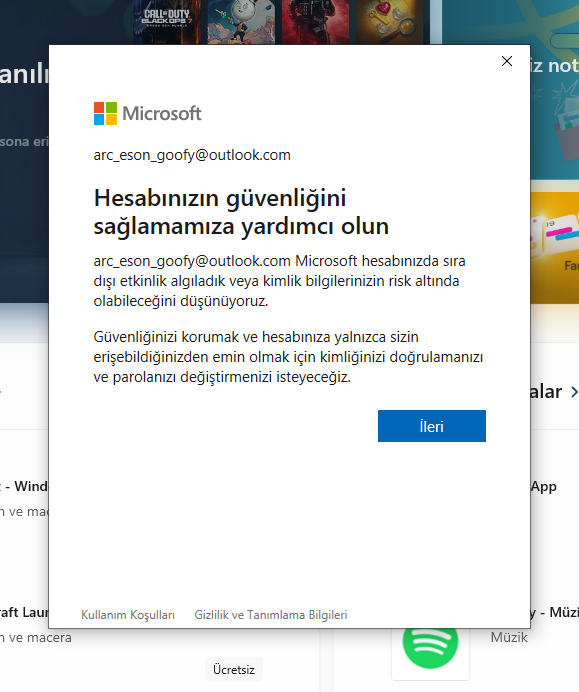
Task: Close the Microsoft security dialog
Action: tap(507, 61)
